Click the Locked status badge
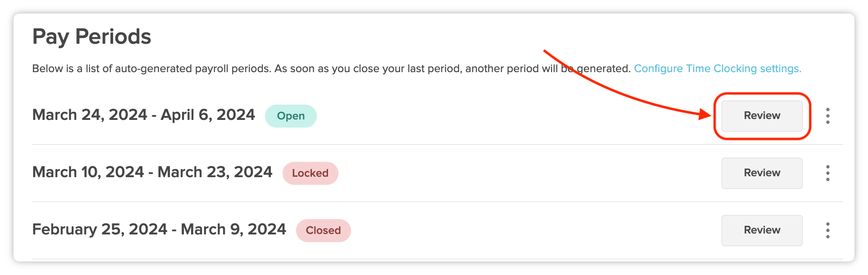 (x=310, y=173)
